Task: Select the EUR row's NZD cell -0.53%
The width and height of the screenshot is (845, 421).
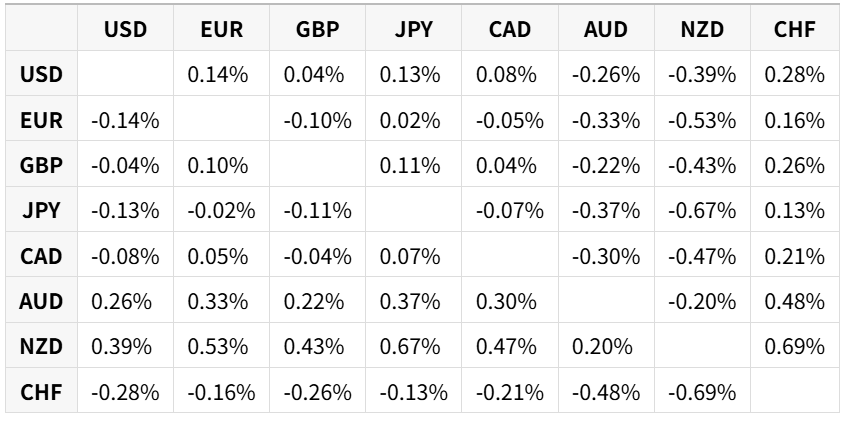Action: tap(702, 119)
